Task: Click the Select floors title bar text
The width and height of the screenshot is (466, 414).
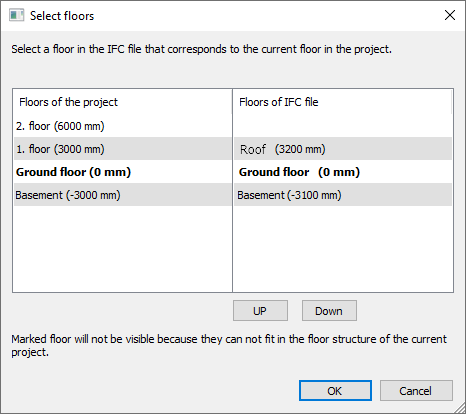Action: [62, 16]
